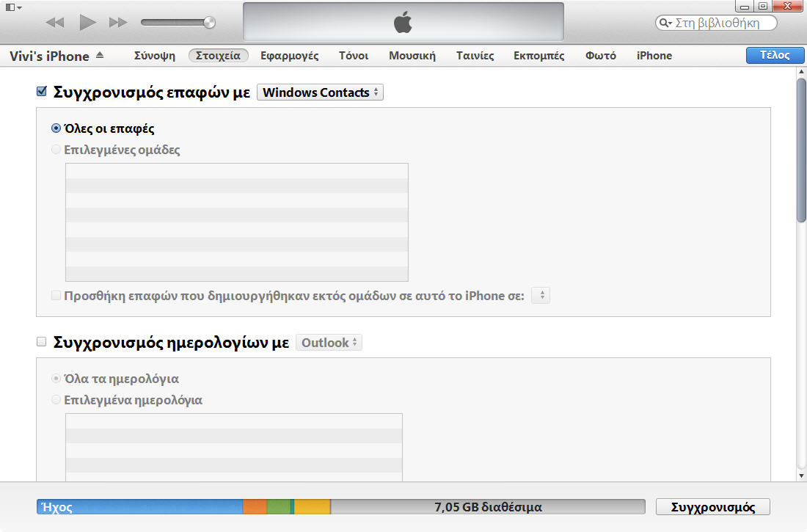Image resolution: width=807 pixels, height=532 pixels.
Task: Select the Όλα τα ημερολόγια radio button
Action: click(x=56, y=379)
